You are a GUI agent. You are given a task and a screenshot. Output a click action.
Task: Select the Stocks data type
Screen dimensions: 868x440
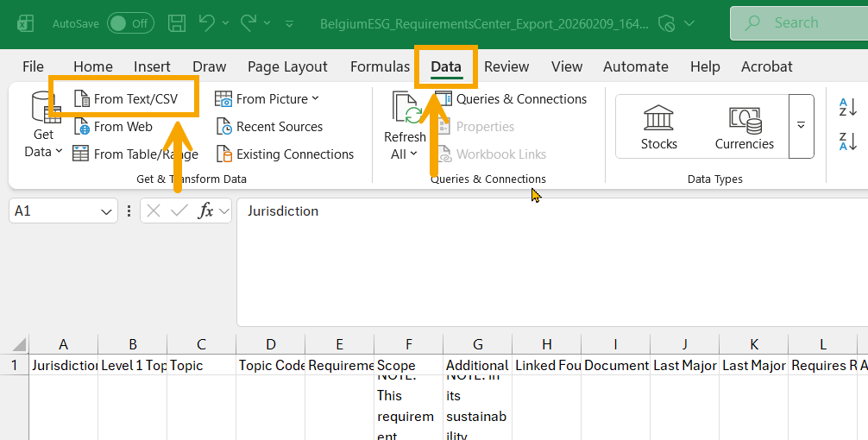(658, 127)
